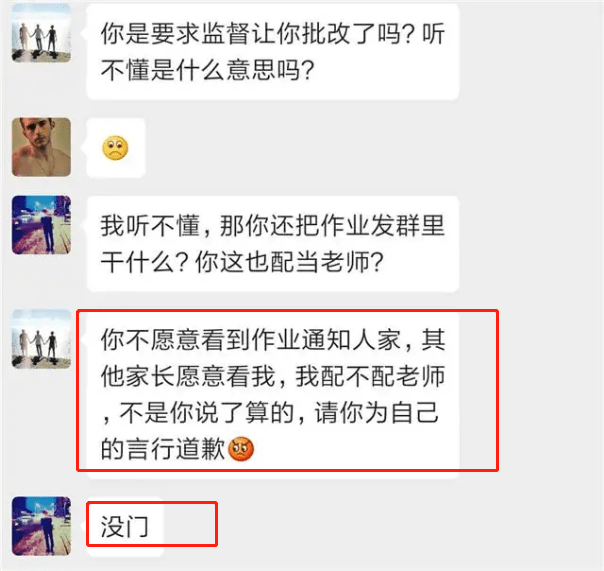Click the text 的言行道歉 next to the angry emoji
This screenshot has width=604, height=571.
point(163,449)
